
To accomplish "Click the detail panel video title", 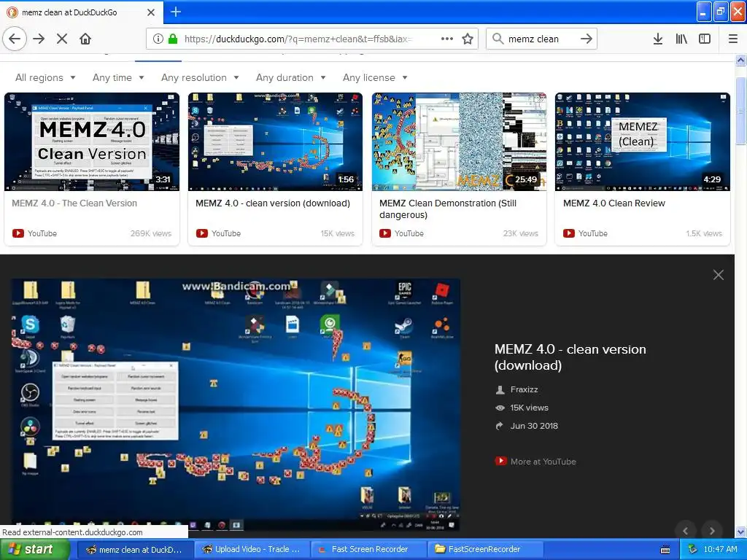I will [570, 357].
